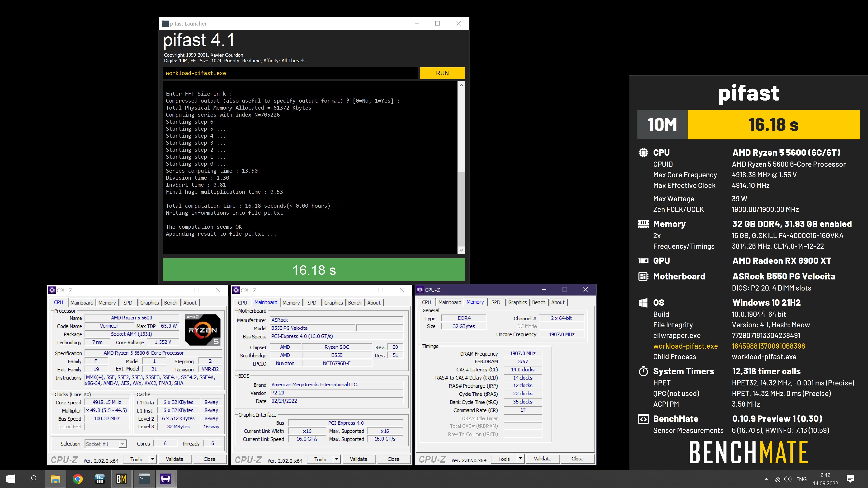Open SPD tab in Mainboard CPU-Z window

point(312,303)
